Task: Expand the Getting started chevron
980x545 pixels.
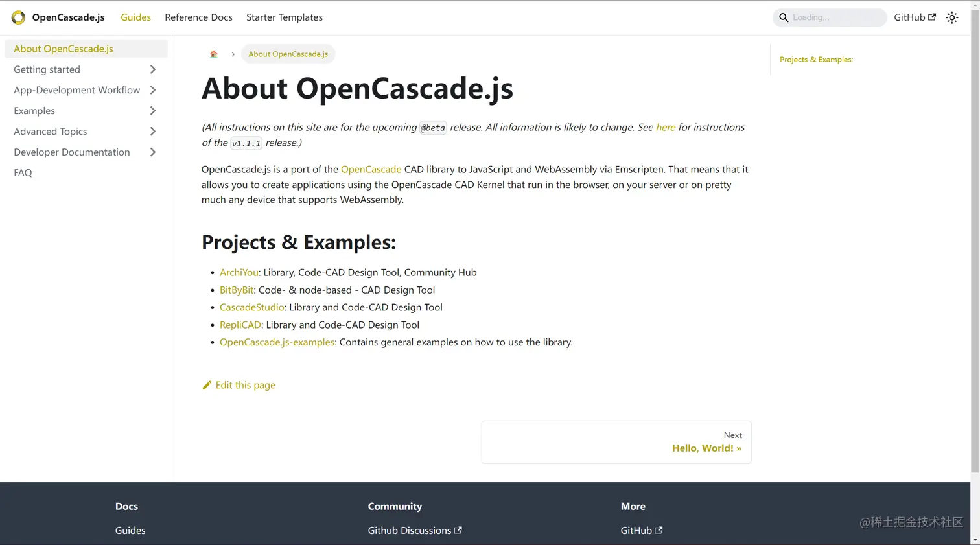Action: tap(153, 69)
